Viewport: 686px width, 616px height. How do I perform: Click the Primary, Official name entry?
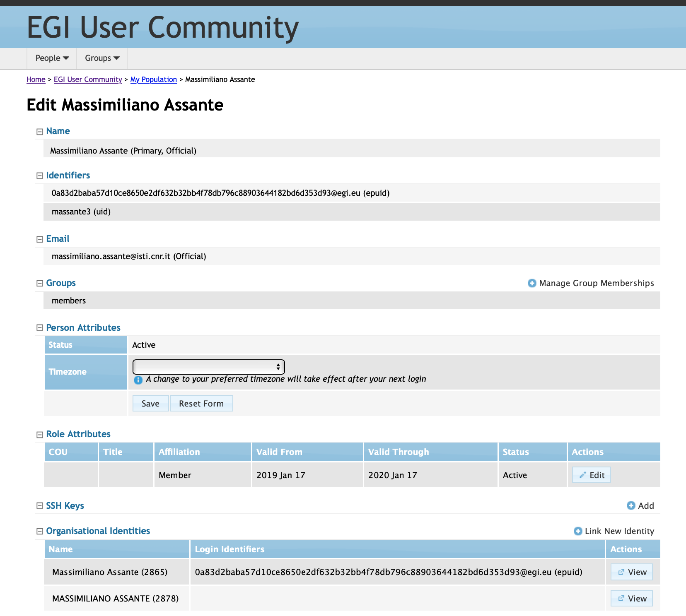(352, 148)
